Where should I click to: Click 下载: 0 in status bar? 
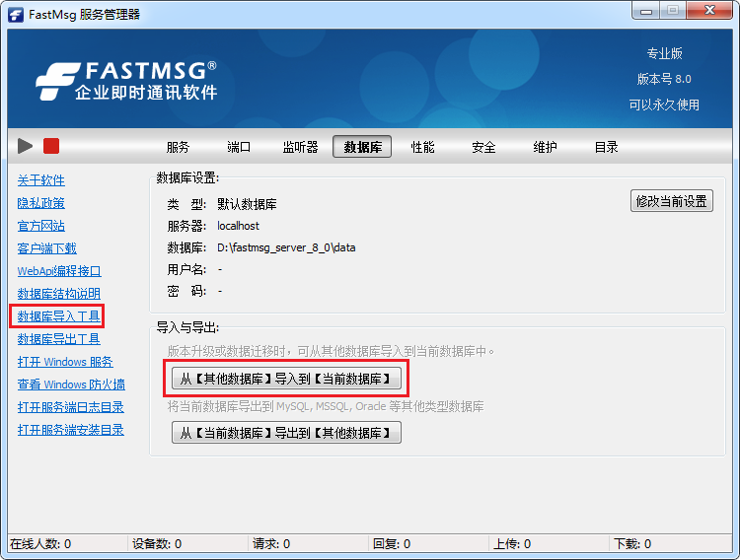(632, 544)
